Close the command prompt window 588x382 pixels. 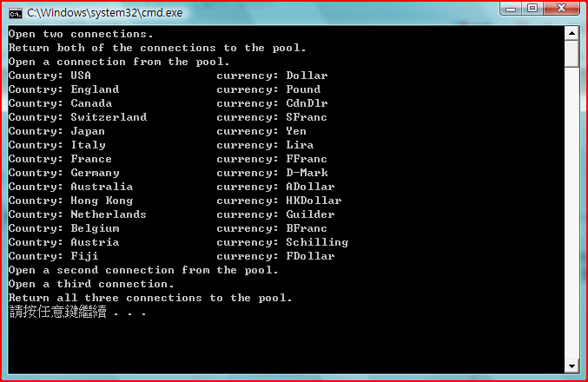(x=561, y=8)
